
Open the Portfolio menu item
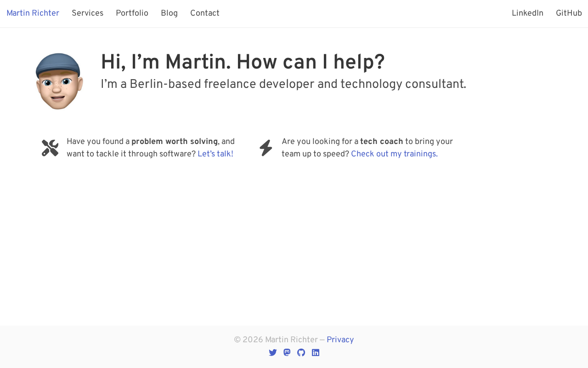pyautogui.click(x=132, y=13)
